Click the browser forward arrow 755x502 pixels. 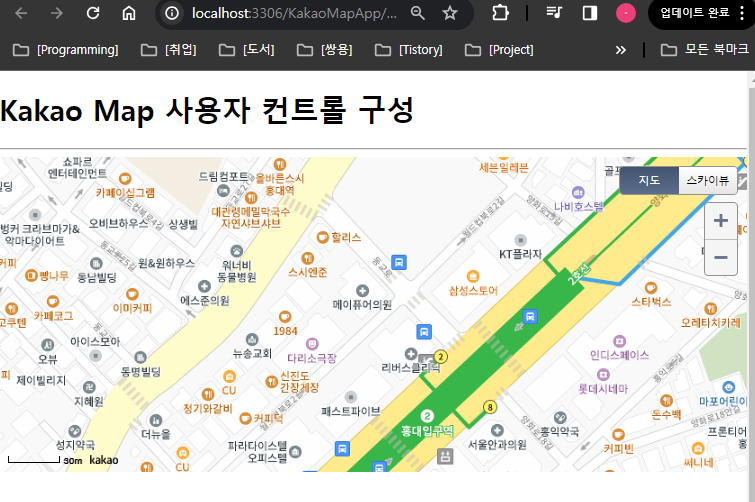[57, 13]
